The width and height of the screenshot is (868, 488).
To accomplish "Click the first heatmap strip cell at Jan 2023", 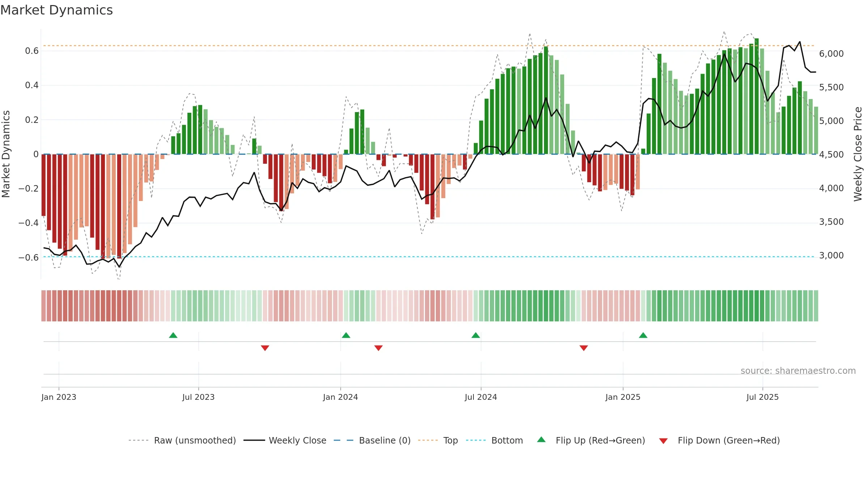I will coord(43,306).
